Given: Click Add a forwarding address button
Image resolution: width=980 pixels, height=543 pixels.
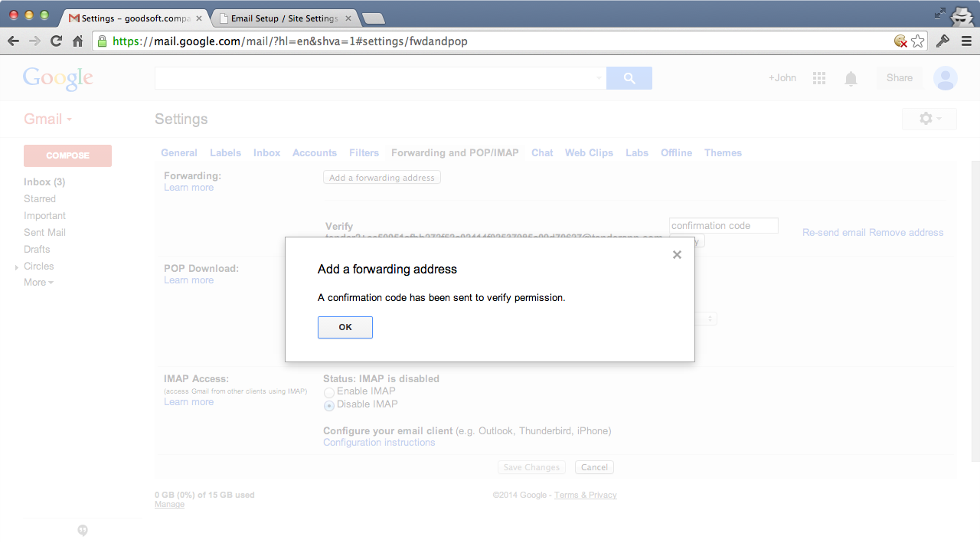Looking at the screenshot, I should click(x=382, y=178).
